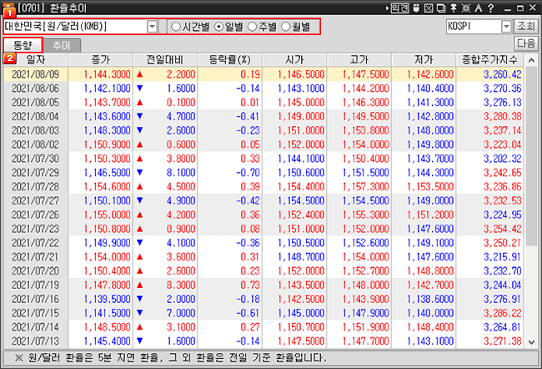Click the crossed-box icon in title bar
This screenshot has width=542, height=369.
pos(428,8)
